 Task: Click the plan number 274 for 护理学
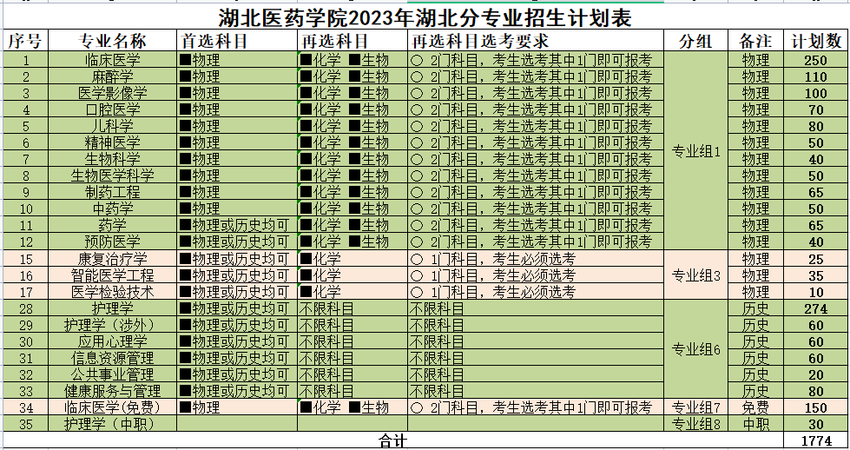(x=816, y=309)
